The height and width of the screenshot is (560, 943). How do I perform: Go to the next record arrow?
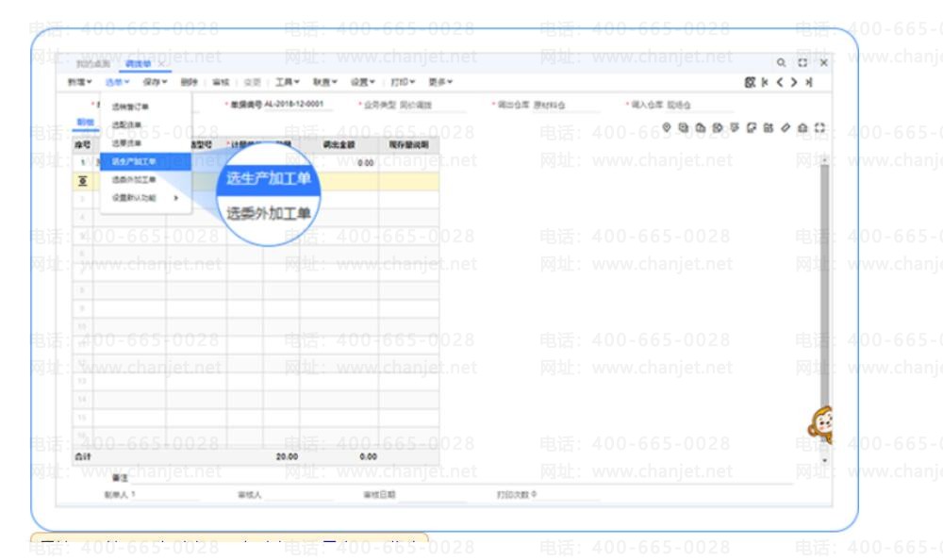[x=794, y=82]
